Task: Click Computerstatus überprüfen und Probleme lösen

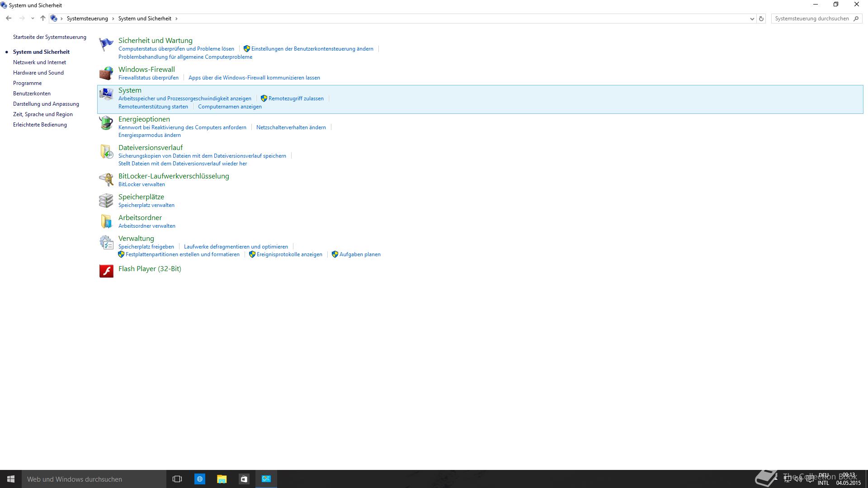Action: [176, 49]
